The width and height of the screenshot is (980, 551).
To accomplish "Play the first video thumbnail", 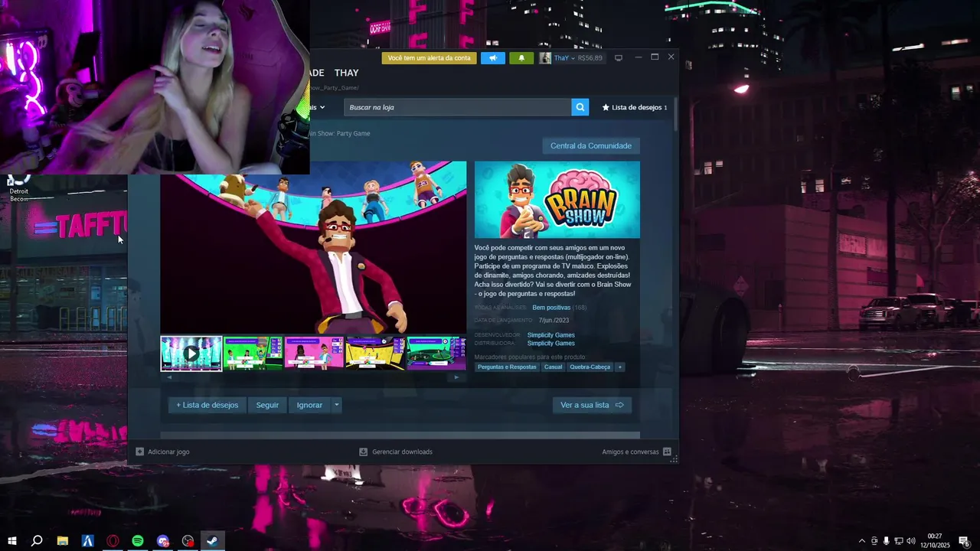I will pos(191,354).
